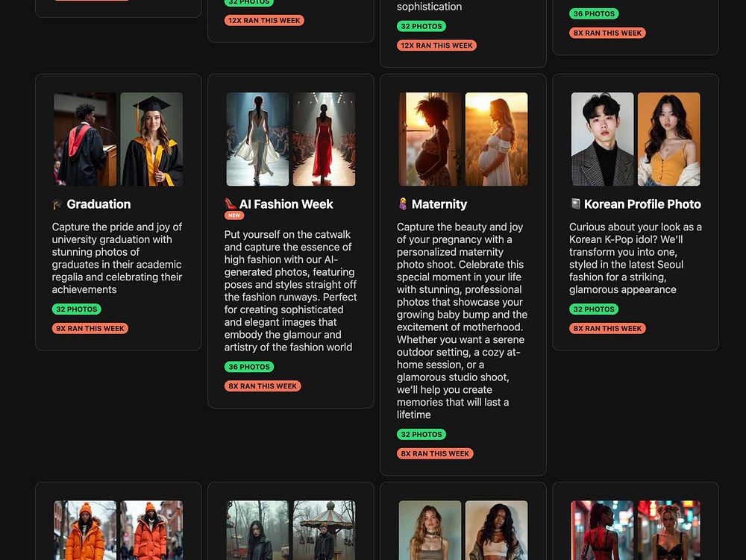Click Maternity's 32 PHOTOS badge

[x=421, y=435]
